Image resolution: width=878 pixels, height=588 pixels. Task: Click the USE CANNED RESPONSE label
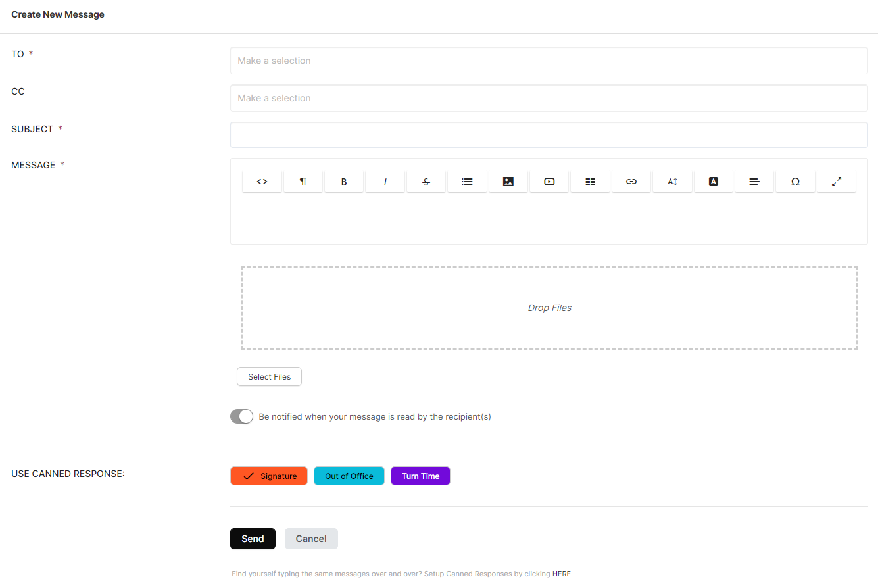click(x=68, y=474)
